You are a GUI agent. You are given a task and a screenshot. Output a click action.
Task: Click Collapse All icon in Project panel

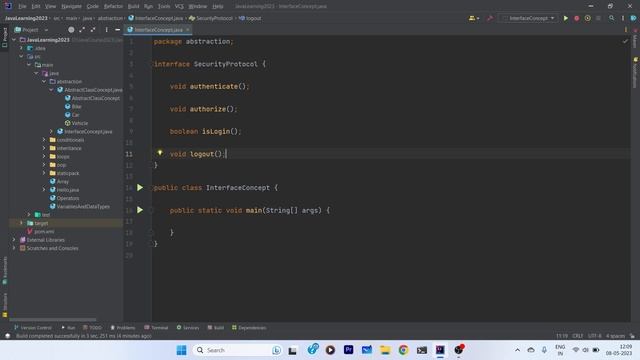(x=93, y=30)
